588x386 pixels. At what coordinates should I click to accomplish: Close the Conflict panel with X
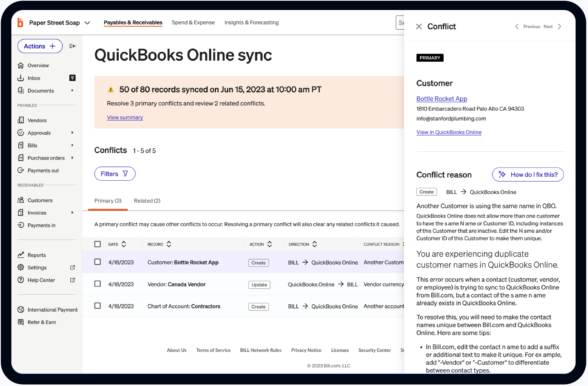tap(419, 27)
